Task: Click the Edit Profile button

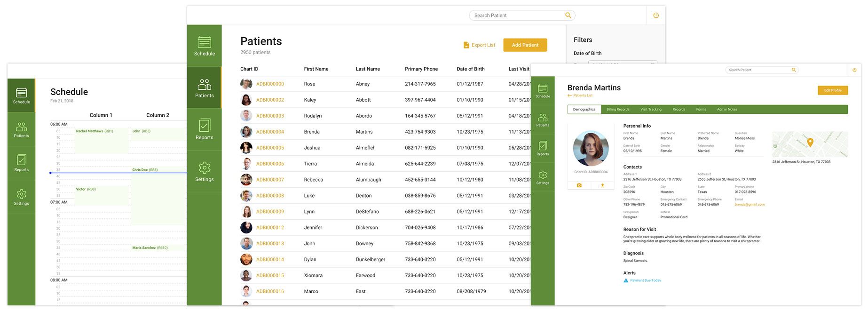Action: click(832, 90)
